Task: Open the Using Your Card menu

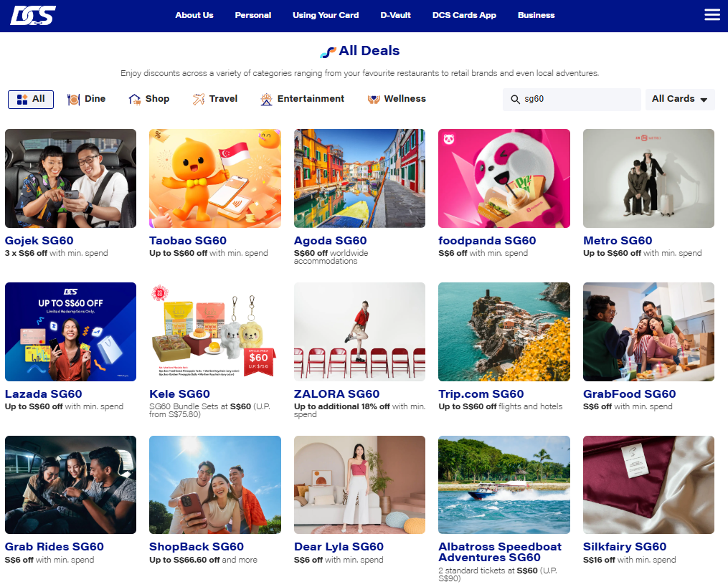Action: 326,15
